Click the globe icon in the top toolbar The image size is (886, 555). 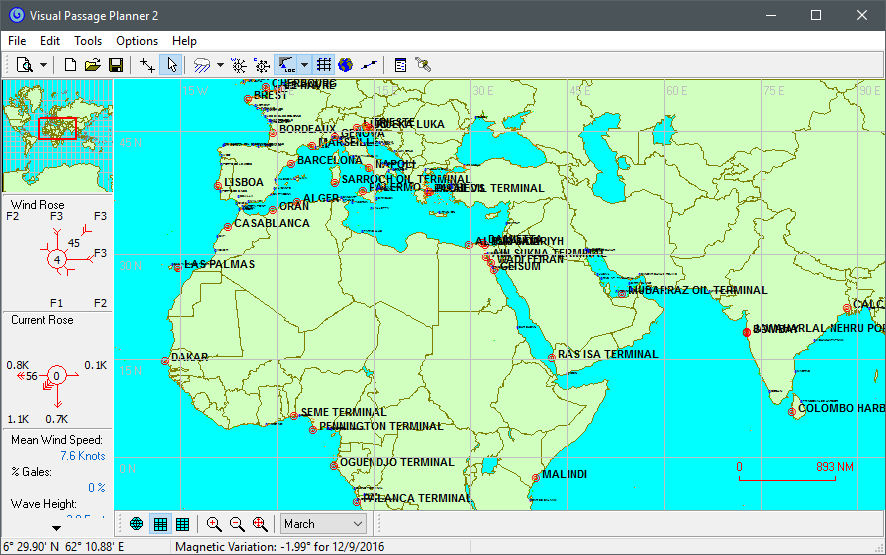coord(345,65)
